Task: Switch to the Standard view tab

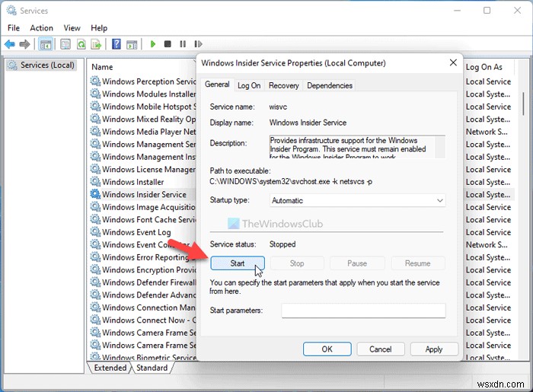Action: tap(152, 368)
